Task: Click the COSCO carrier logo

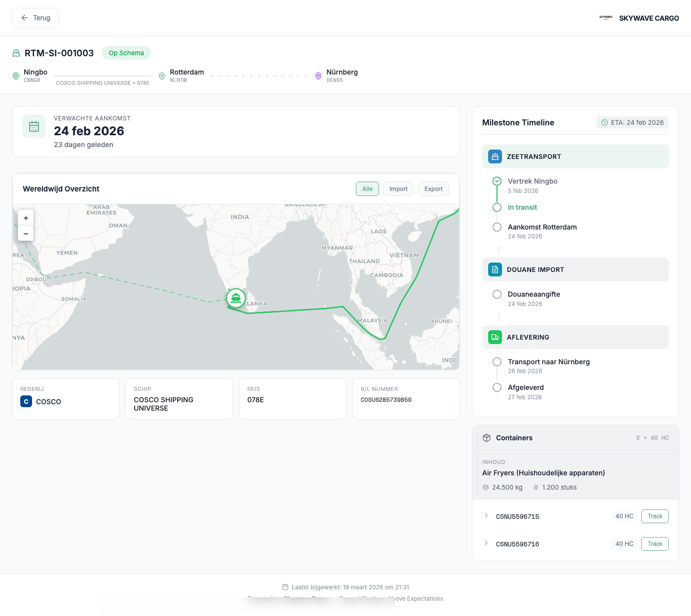Action: [26, 402]
